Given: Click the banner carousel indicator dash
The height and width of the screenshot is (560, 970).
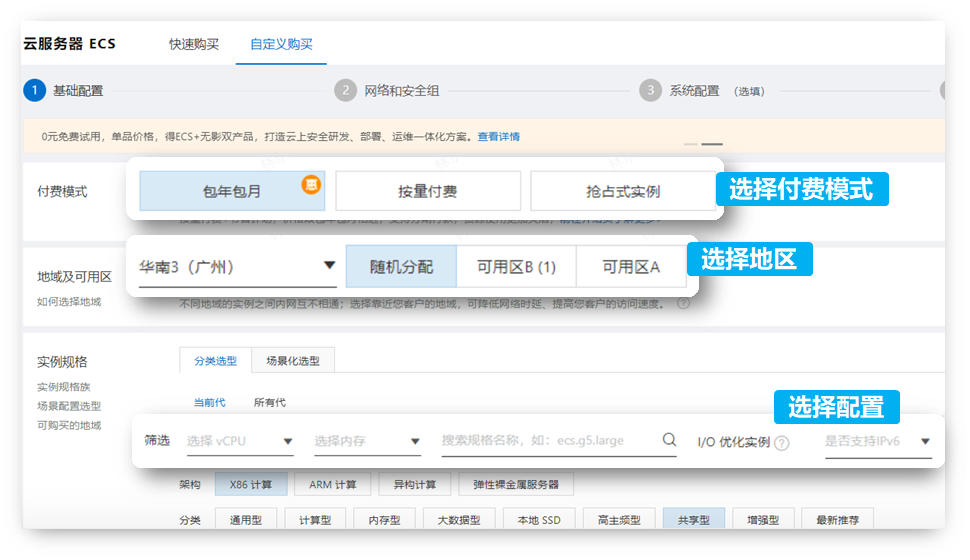Looking at the screenshot, I should pyautogui.click(x=712, y=144).
